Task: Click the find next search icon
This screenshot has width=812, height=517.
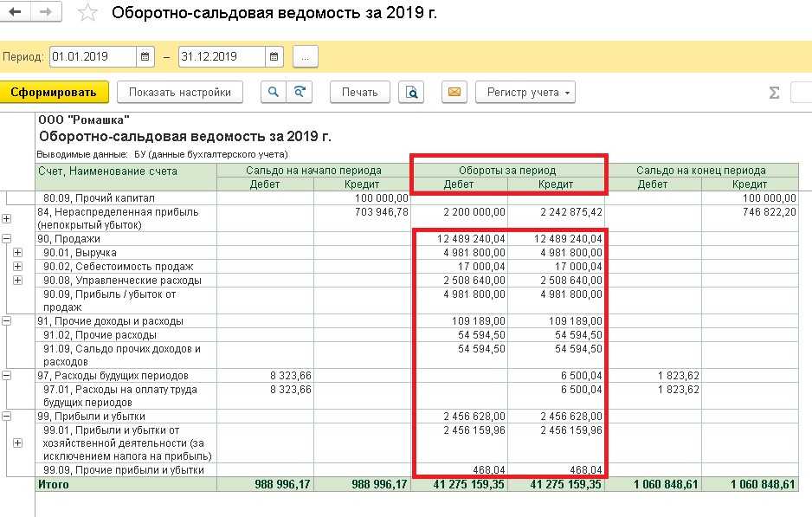Action: pyautogui.click(x=300, y=92)
